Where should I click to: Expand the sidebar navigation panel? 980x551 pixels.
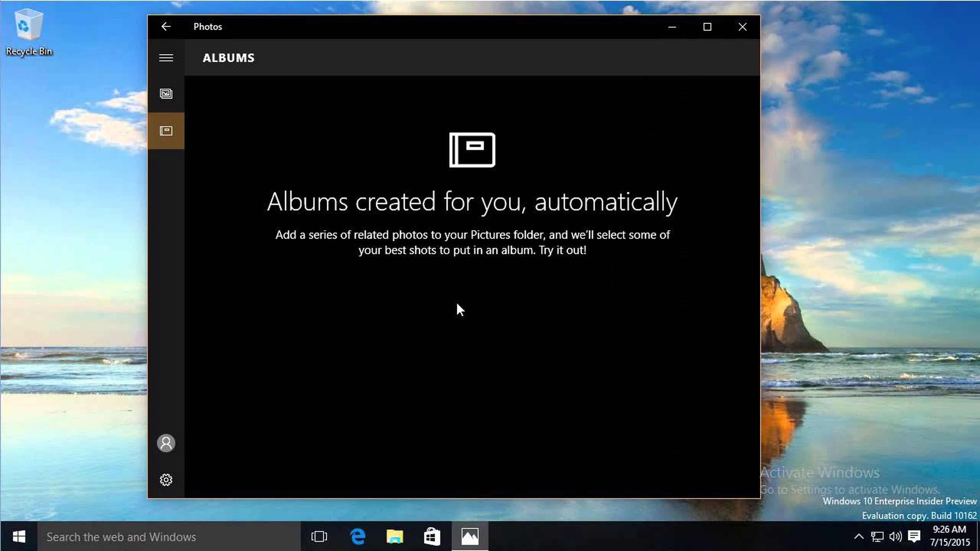click(166, 57)
